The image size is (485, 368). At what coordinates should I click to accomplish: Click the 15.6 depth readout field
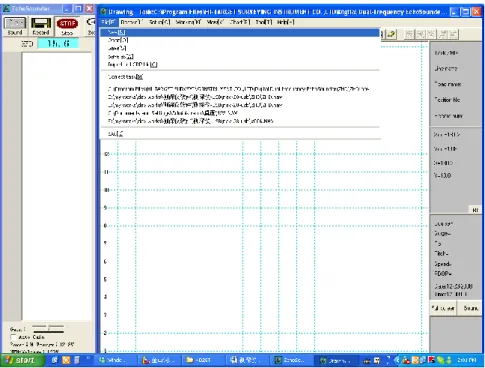coord(58,43)
